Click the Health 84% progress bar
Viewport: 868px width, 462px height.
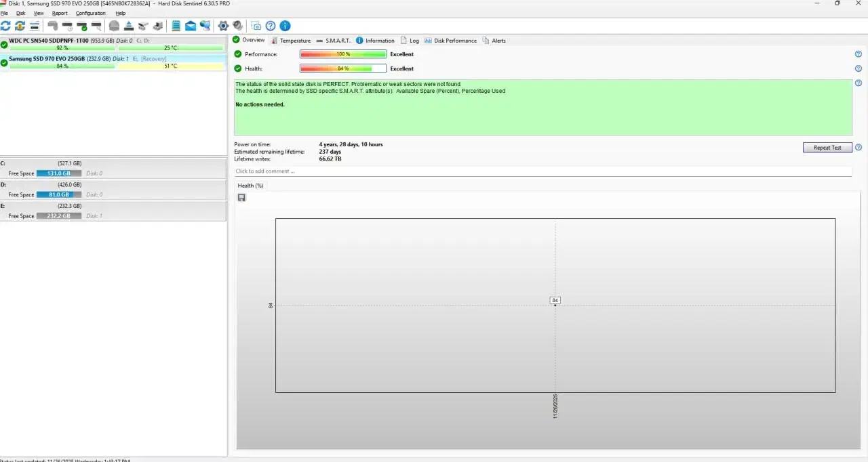coord(342,68)
